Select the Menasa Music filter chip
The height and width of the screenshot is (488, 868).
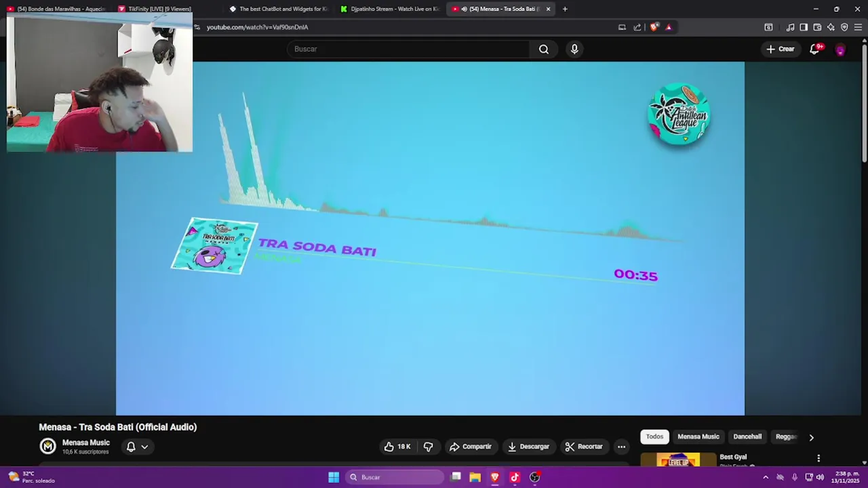(698, 436)
